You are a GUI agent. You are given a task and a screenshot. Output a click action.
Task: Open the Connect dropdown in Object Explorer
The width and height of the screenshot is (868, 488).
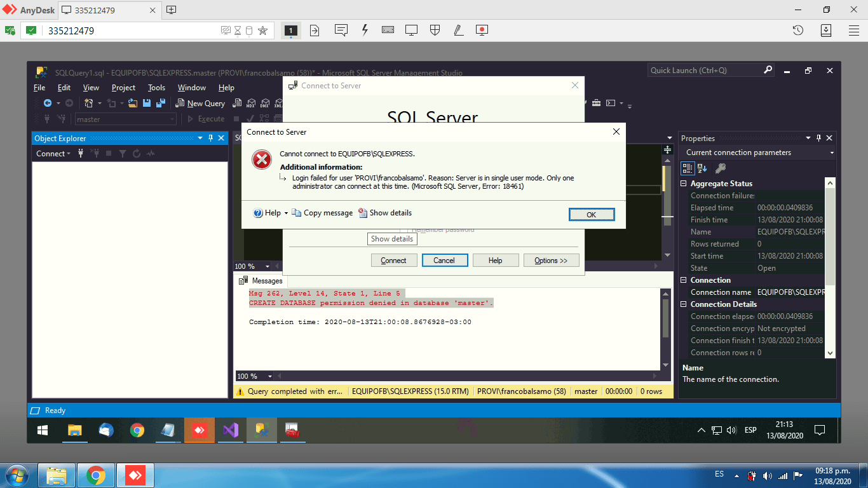click(53, 153)
